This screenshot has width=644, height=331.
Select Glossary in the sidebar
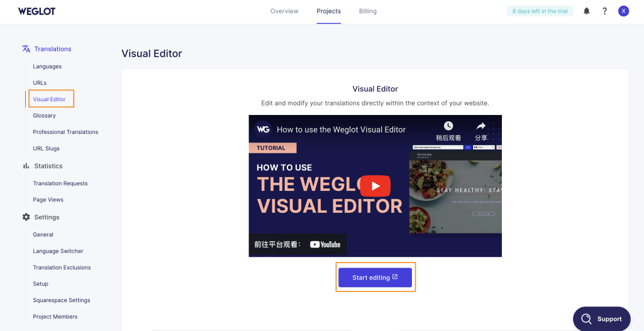(44, 116)
